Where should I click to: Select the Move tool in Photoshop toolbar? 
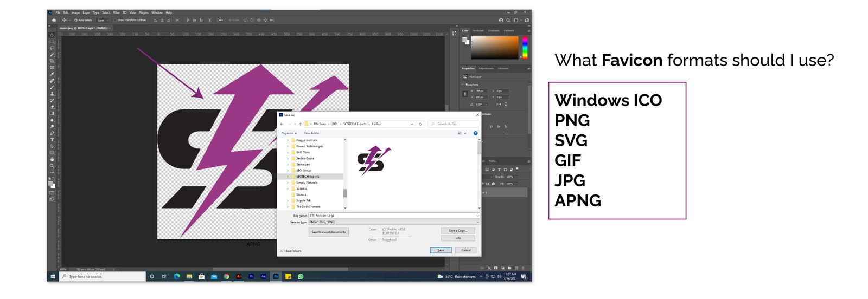pyautogui.click(x=52, y=35)
